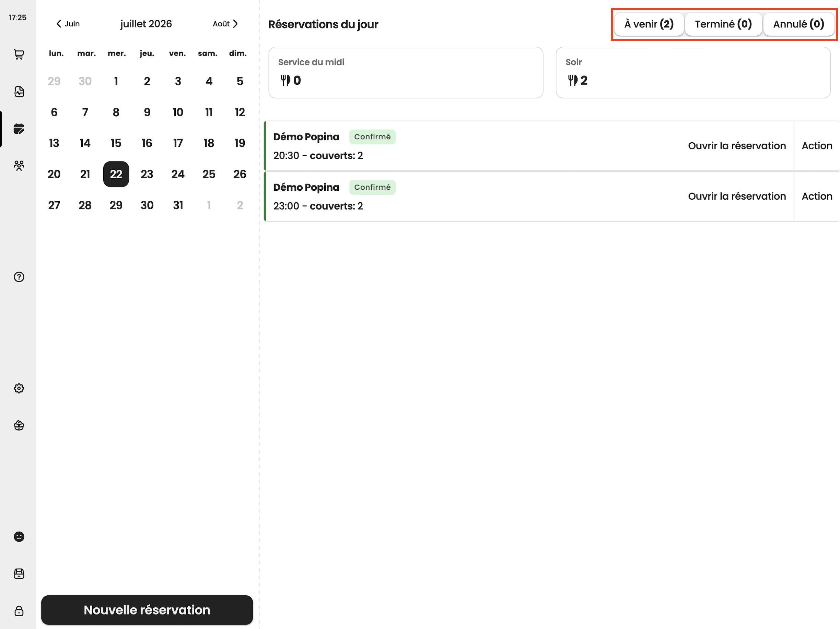Viewport: 840px width, 629px height.
Task: Select July 23 in calendar
Action: 147,174
